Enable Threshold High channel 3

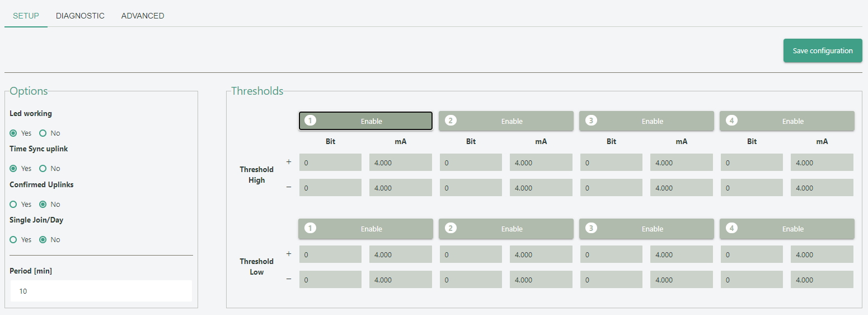[646, 121]
